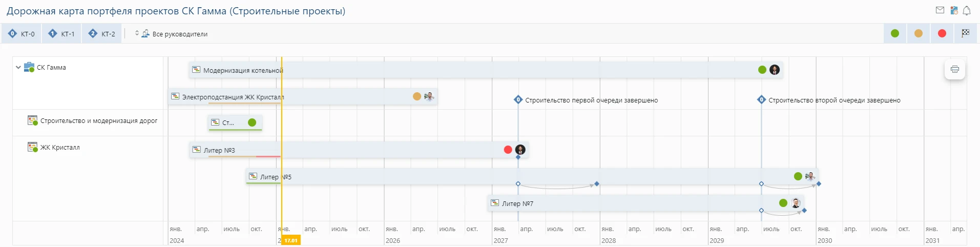The image size is (980, 247).
Task: Open the "Литер №7" project bar
Action: click(x=517, y=203)
